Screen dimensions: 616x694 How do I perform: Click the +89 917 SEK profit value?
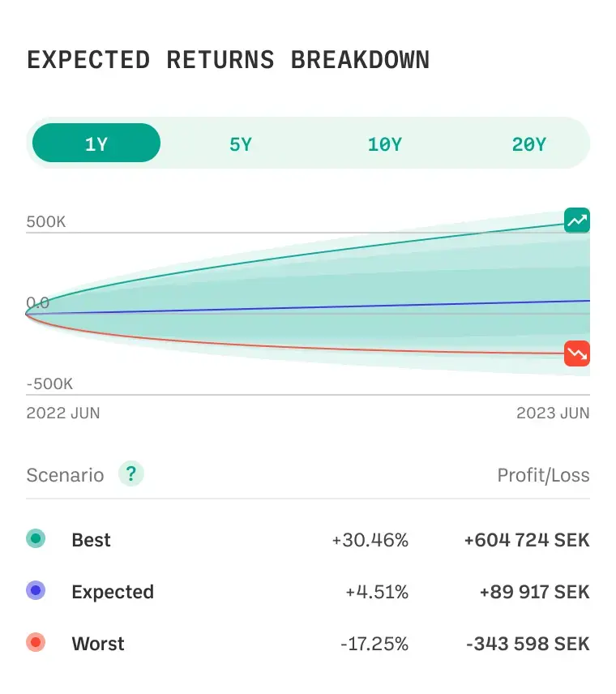tap(535, 592)
